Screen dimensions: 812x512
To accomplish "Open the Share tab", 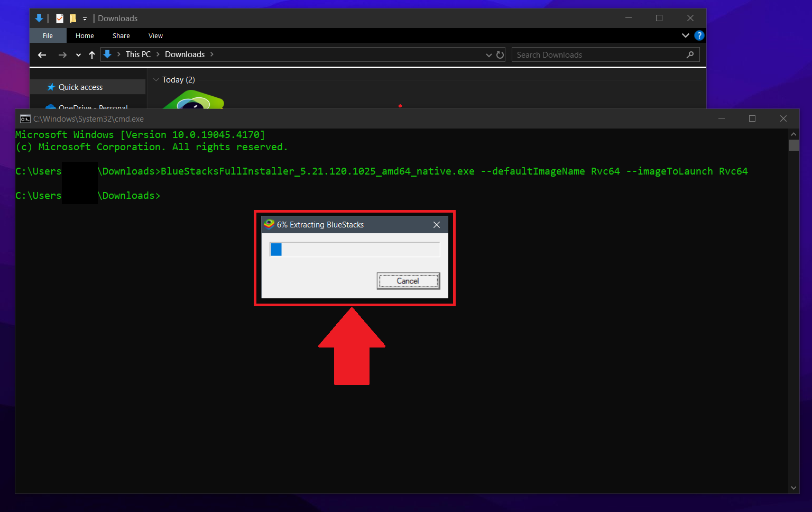I will pos(121,35).
